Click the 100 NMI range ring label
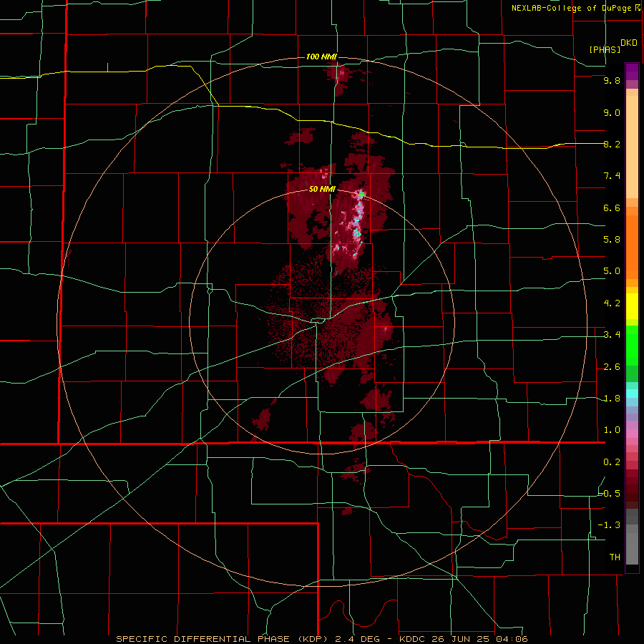The image size is (644, 644). point(321,57)
